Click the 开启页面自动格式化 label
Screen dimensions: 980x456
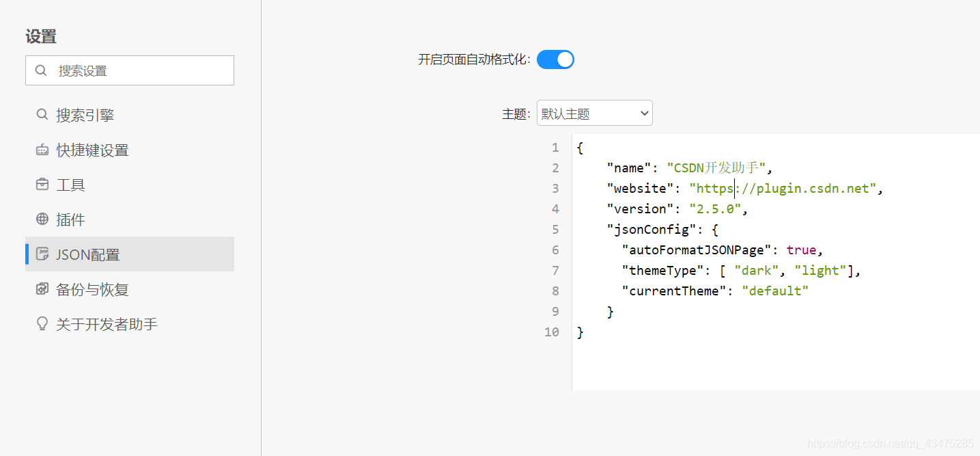coord(475,59)
